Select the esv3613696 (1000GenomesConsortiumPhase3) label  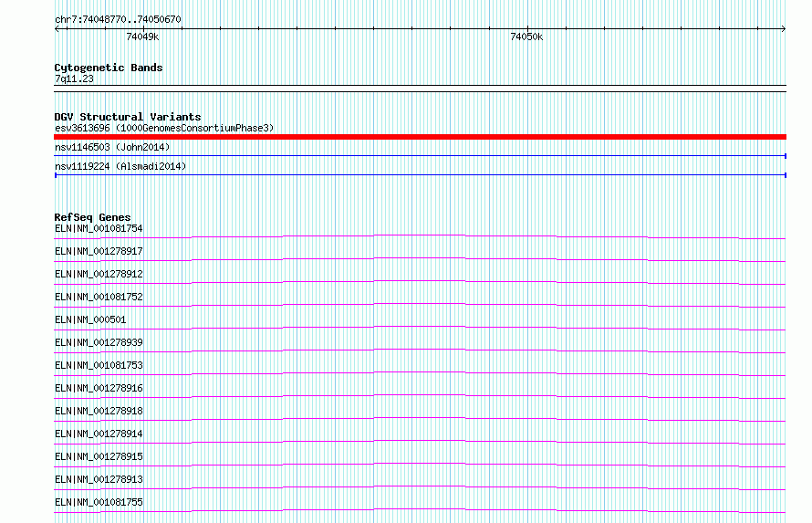(164, 128)
